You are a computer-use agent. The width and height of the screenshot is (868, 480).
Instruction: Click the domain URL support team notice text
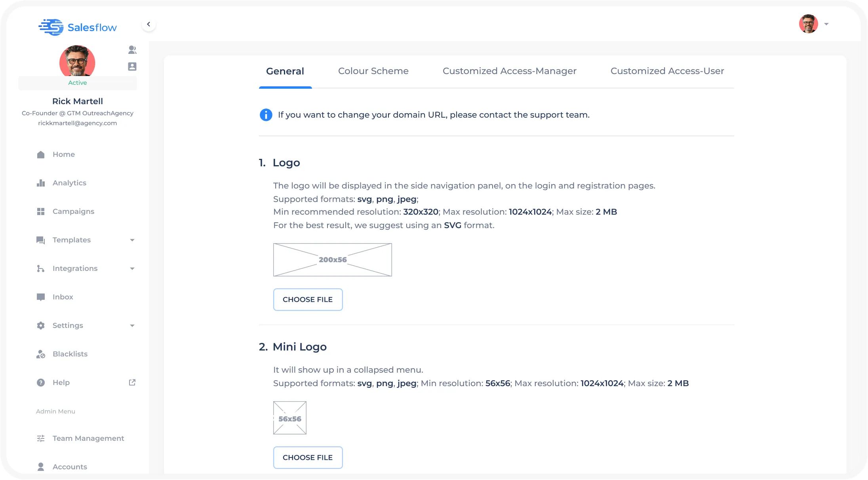coord(434,115)
